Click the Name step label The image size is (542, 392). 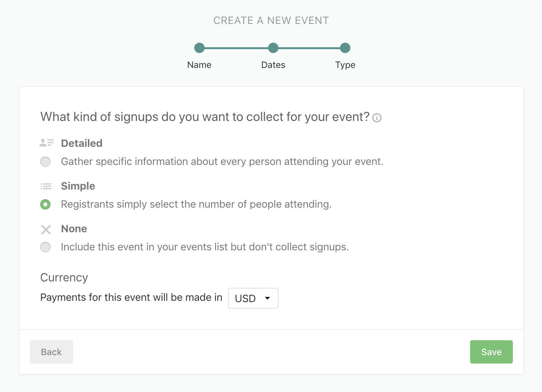click(199, 65)
